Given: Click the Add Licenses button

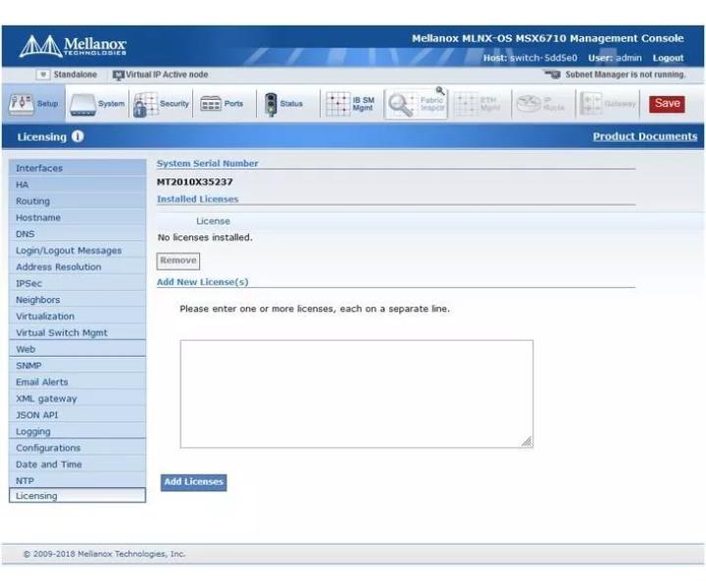Looking at the screenshot, I should (x=193, y=482).
